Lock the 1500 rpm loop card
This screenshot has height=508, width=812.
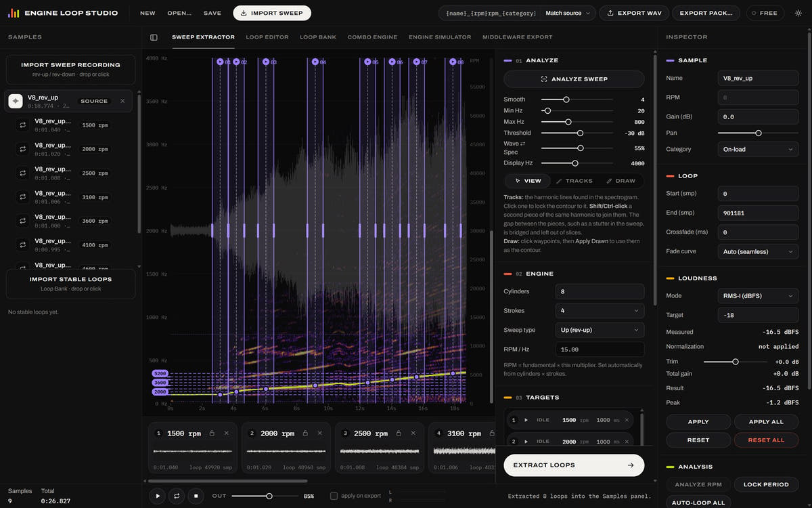pos(212,433)
